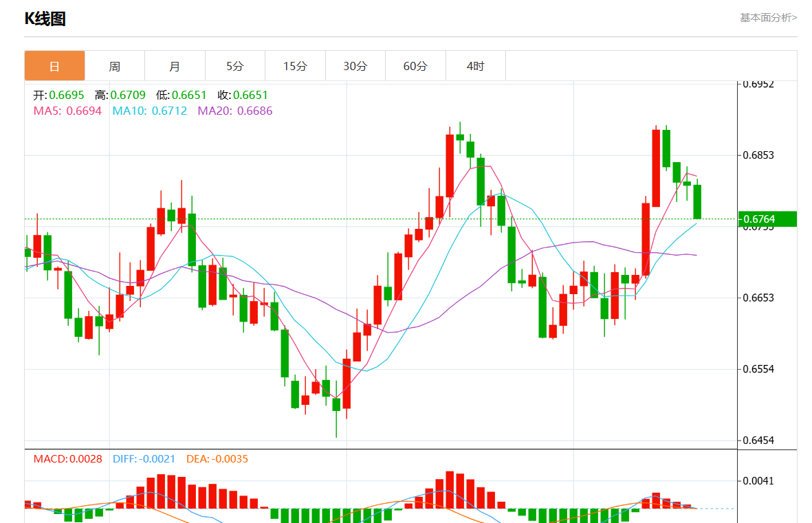Click the MACD:0.0028 indicator label
The height and width of the screenshot is (523, 812).
click(x=68, y=459)
